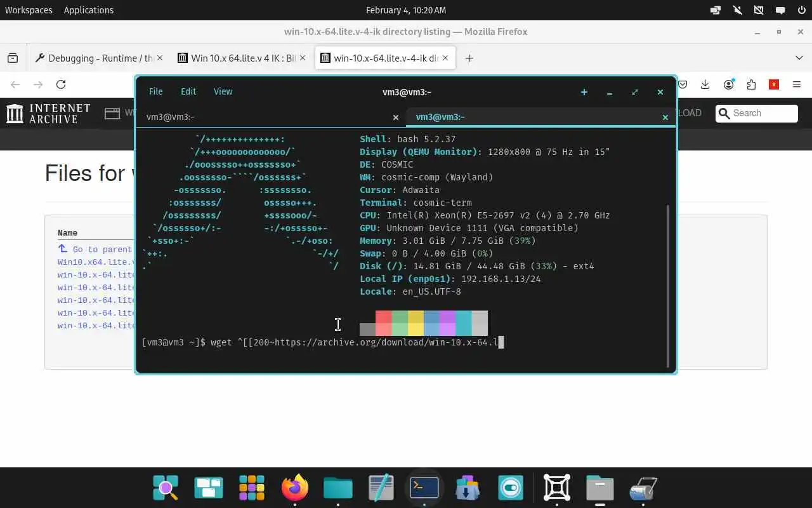812x508 pixels.
Task: Open the COSMIC Store icon in the dock
Action: [x=468, y=488]
